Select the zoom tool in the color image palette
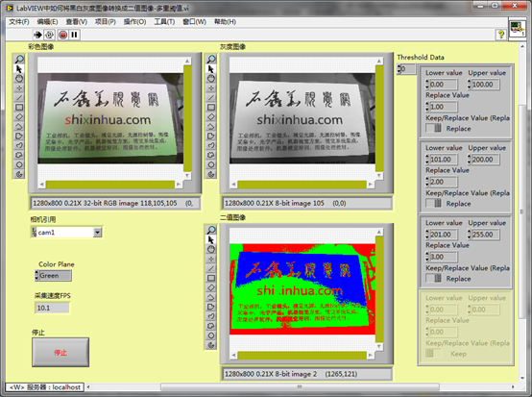This screenshot has width=532, height=397. point(19,59)
